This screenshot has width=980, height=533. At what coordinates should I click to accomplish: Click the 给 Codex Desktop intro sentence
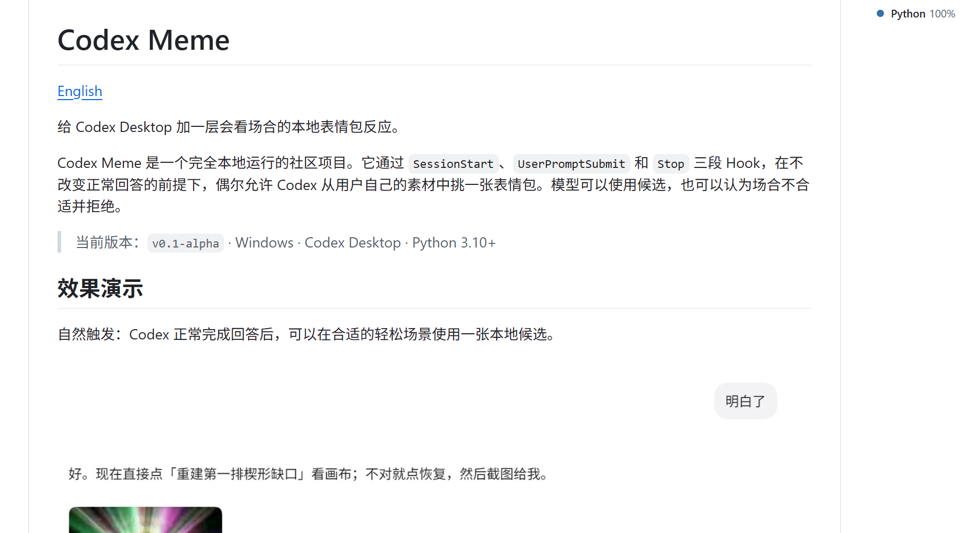(x=230, y=127)
